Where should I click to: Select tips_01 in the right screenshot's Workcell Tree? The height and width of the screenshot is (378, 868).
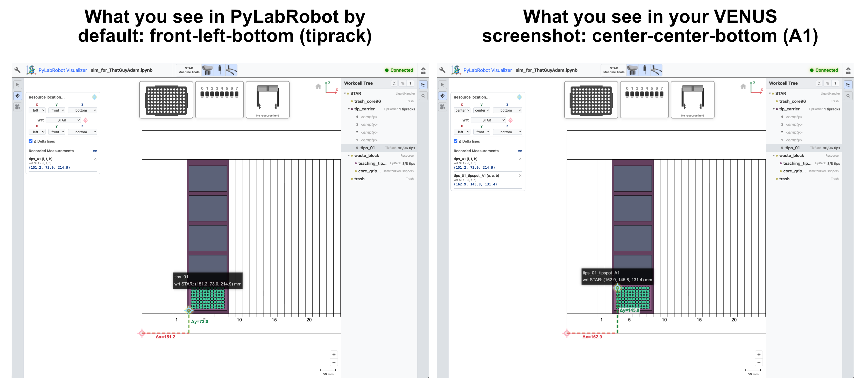pos(792,148)
